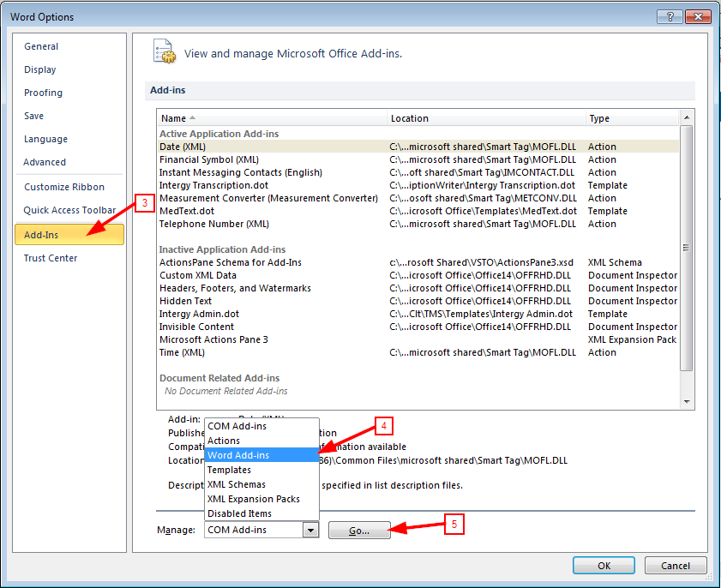721x588 pixels.
Task: Close the Word Options dialog
Action: click(x=698, y=17)
